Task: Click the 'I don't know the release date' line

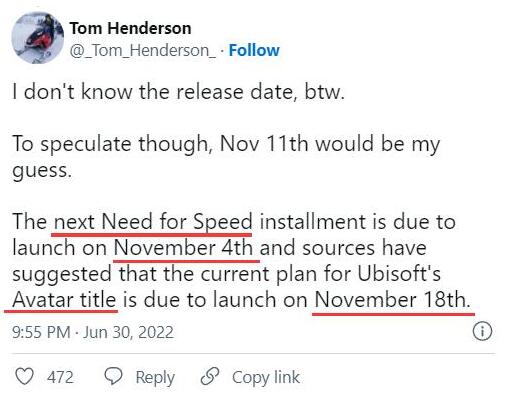Action: click(178, 91)
